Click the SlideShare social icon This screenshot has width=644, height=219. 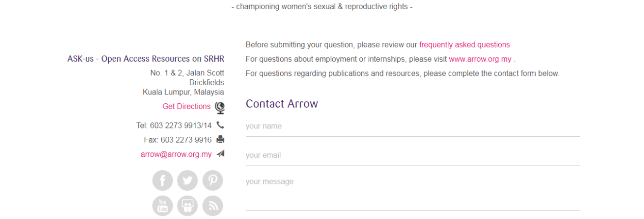pos(187,206)
